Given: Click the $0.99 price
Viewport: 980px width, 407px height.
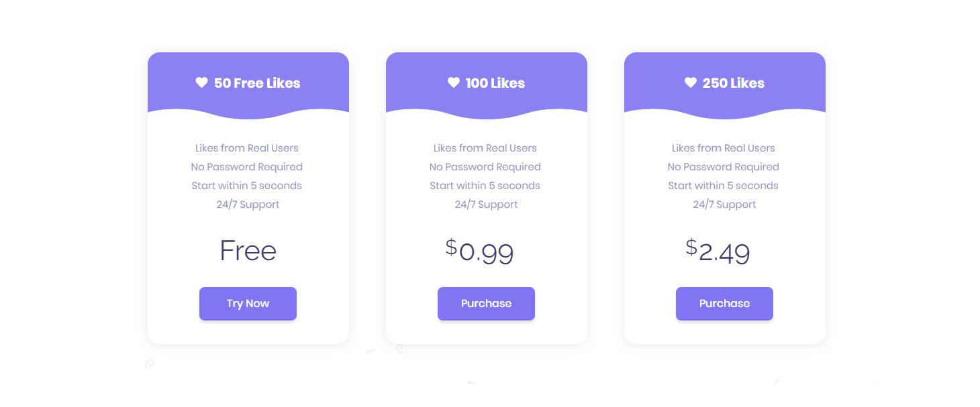Looking at the screenshot, I should (x=480, y=252).
